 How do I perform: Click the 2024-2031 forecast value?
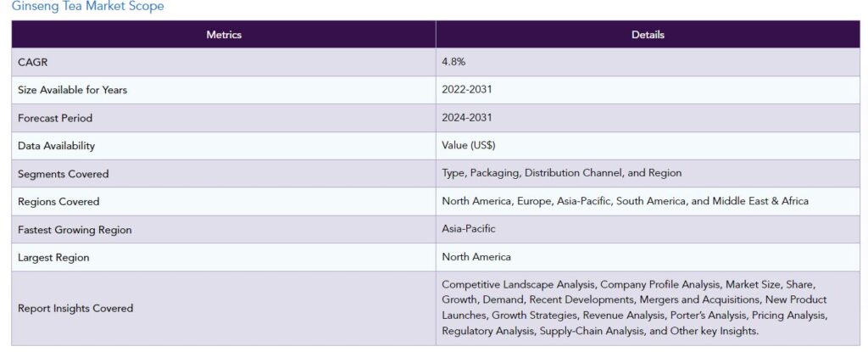coord(467,118)
